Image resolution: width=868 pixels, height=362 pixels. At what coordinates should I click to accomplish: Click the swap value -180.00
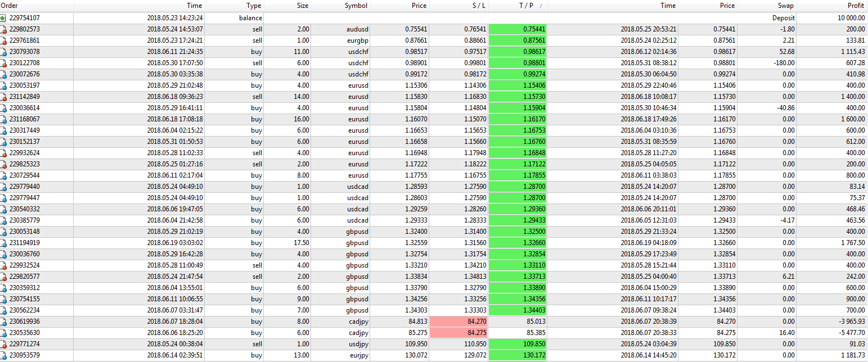tap(784, 63)
